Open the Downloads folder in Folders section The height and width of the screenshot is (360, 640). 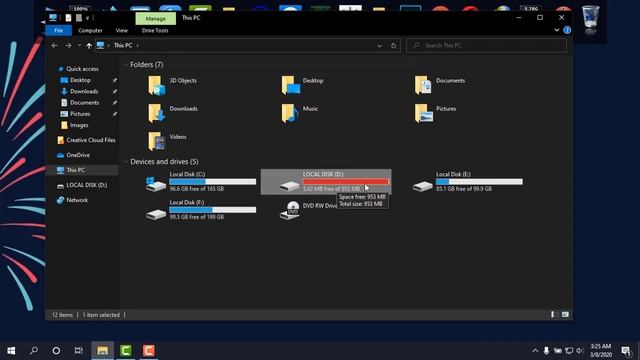156,113
